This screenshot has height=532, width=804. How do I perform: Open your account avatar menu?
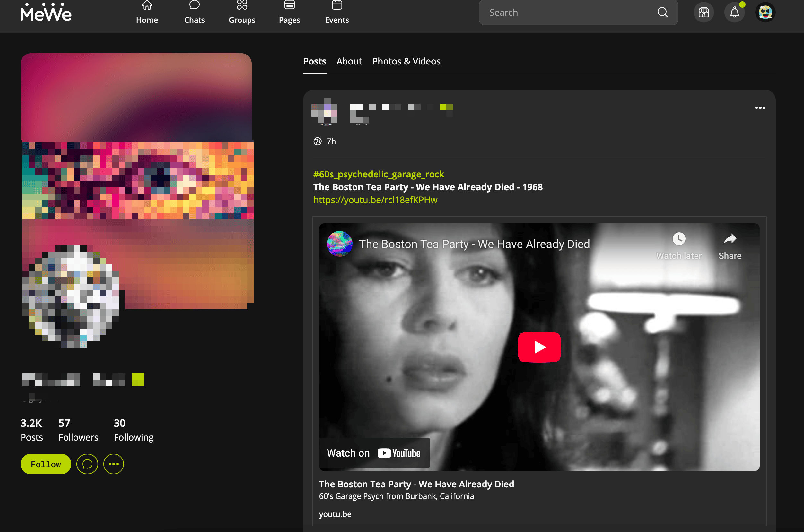click(x=765, y=13)
